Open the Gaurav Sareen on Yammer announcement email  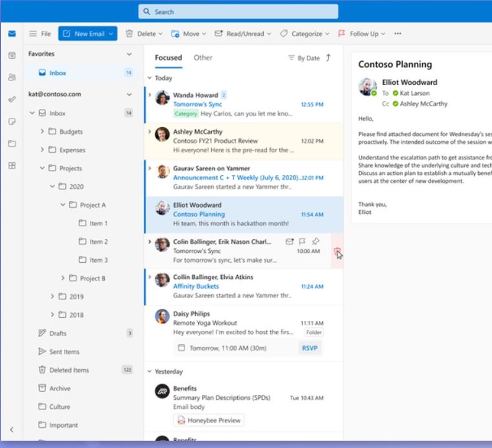coord(243,178)
